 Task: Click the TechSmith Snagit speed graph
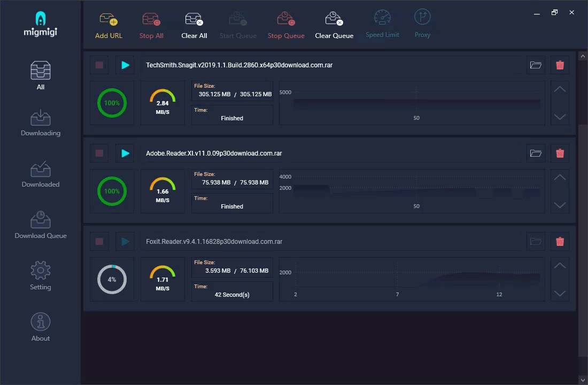(412, 103)
